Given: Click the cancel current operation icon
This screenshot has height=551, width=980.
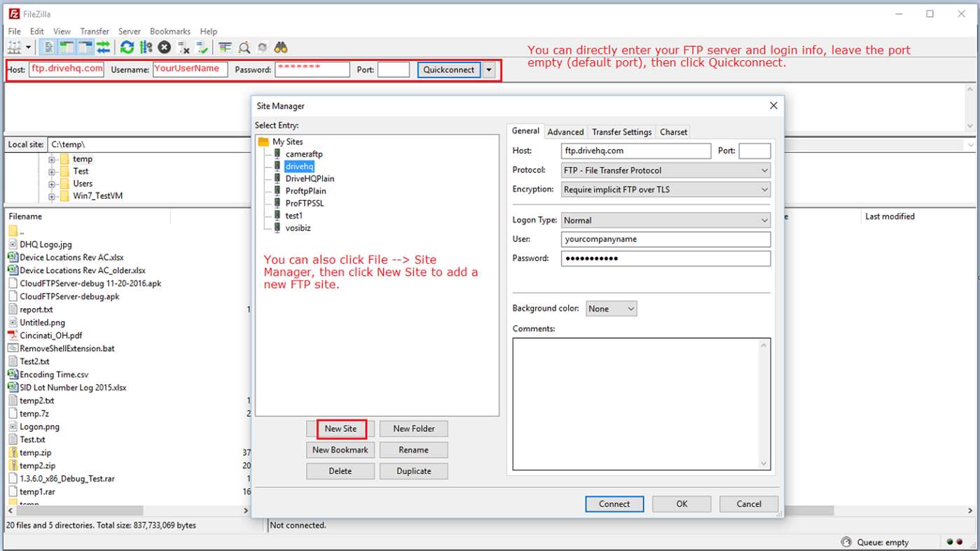Looking at the screenshot, I should (x=165, y=48).
